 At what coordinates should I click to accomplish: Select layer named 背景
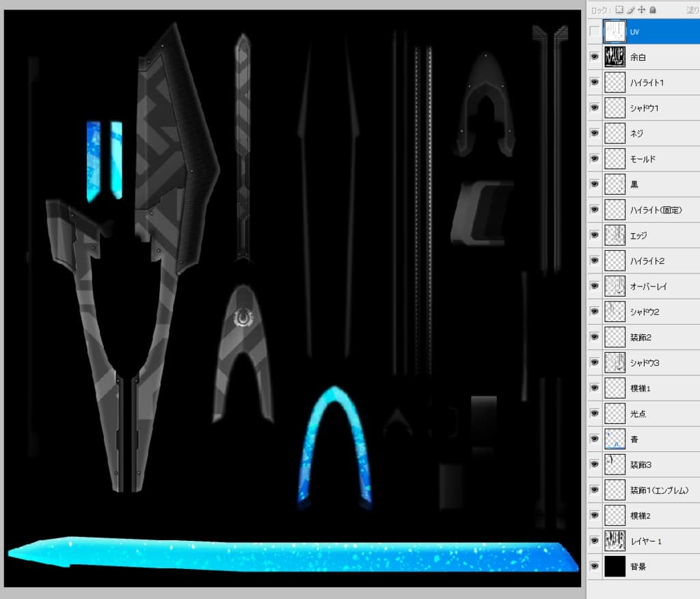(638, 566)
